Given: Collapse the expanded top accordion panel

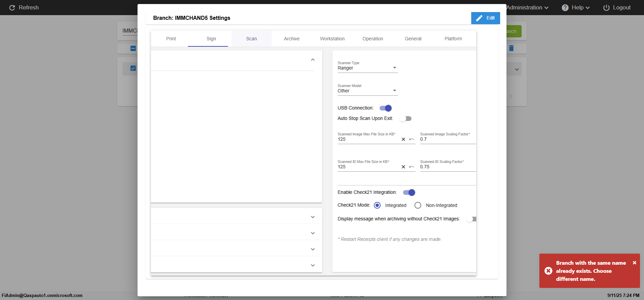Looking at the screenshot, I should coord(313,60).
